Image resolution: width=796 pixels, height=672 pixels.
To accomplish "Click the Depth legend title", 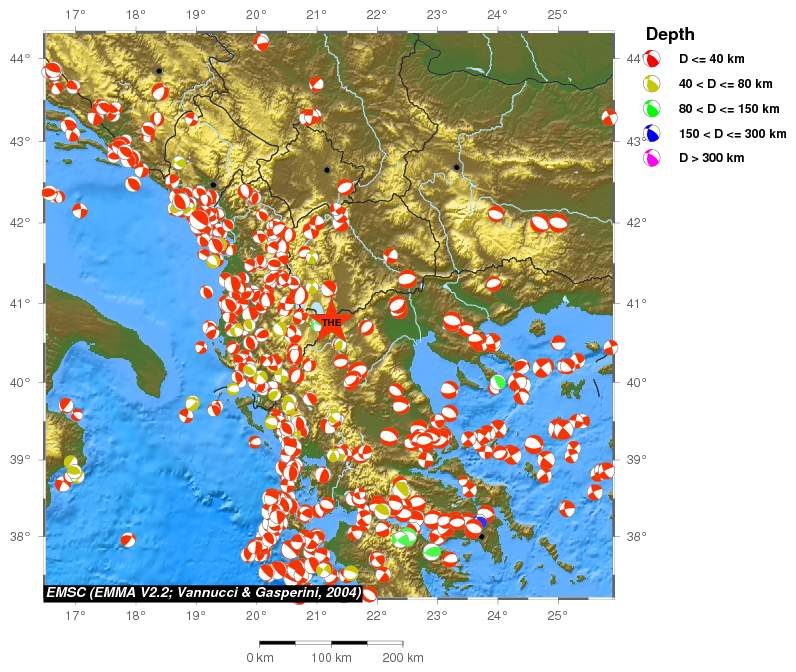I will tap(670, 34).
